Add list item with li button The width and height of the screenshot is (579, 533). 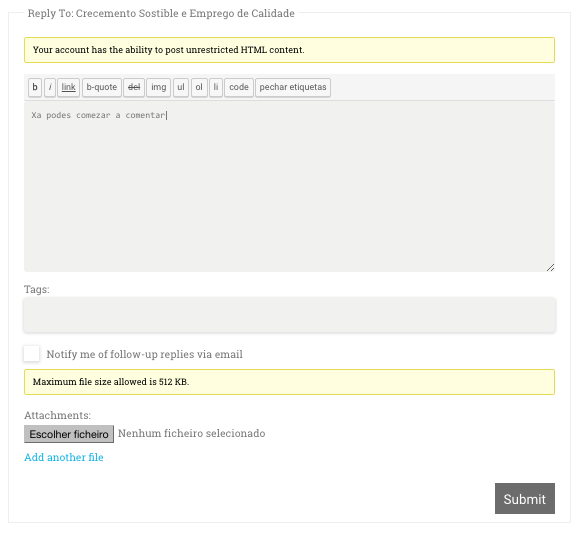(216, 88)
